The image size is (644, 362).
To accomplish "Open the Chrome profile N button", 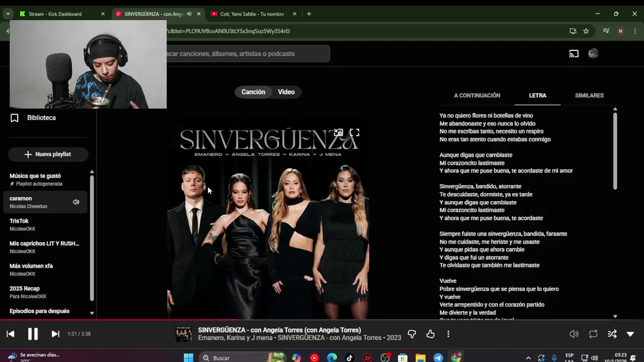I will click(620, 31).
